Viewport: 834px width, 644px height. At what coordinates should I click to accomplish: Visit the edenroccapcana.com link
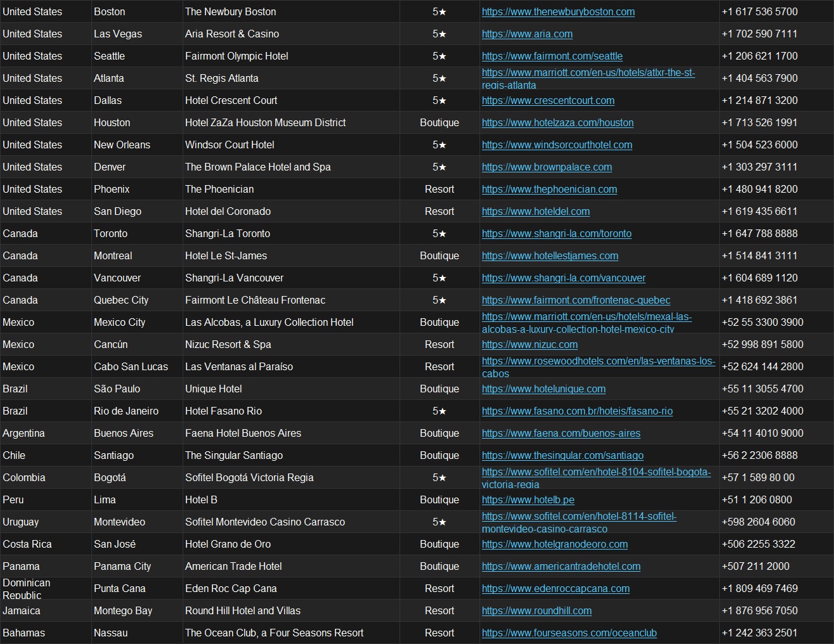(556, 588)
